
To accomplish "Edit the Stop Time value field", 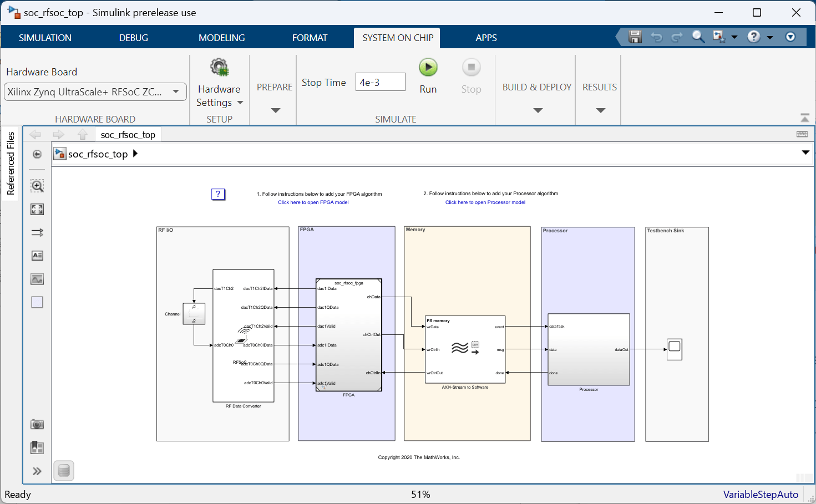I will [380, 82].
